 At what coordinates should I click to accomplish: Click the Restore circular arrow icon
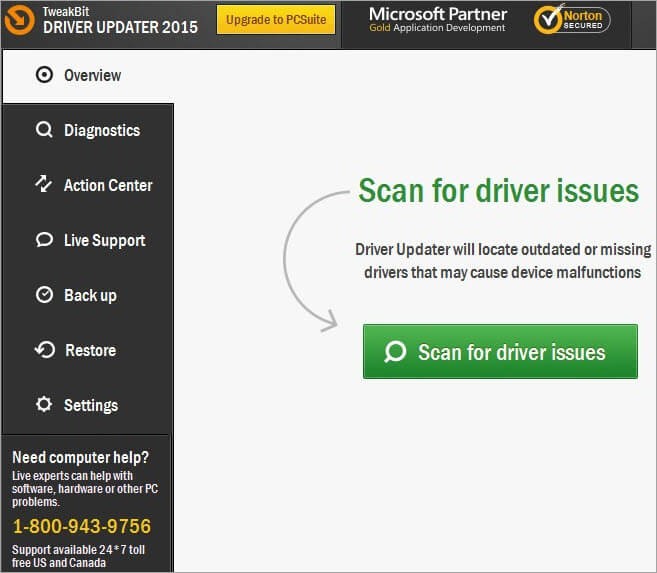pos(45,349)
